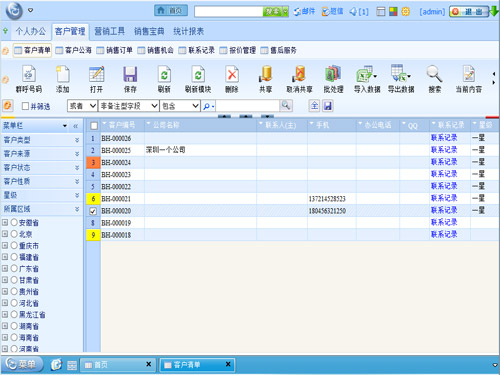The height and width of the screenshot is (375, 500).
Task: Save changes with the 保存 floppy icon
Action: click(130, 79)
